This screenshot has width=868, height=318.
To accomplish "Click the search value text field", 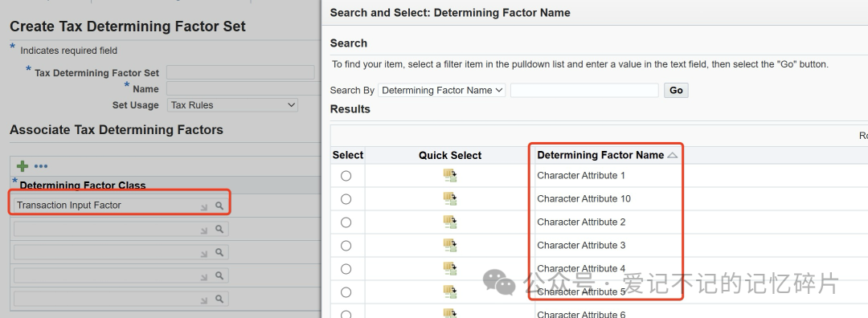I will (x=584, y=90).
